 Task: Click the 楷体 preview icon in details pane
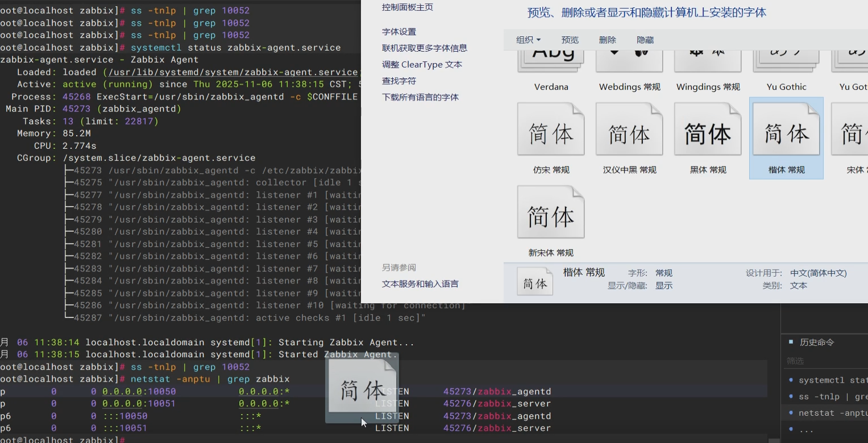click(x=535, y=282)
